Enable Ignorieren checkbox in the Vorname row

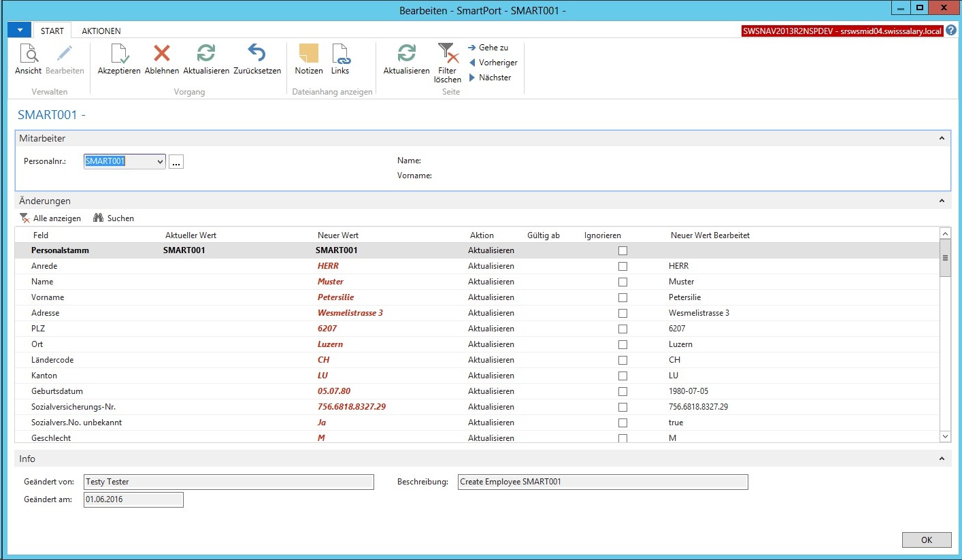[623, 297]
